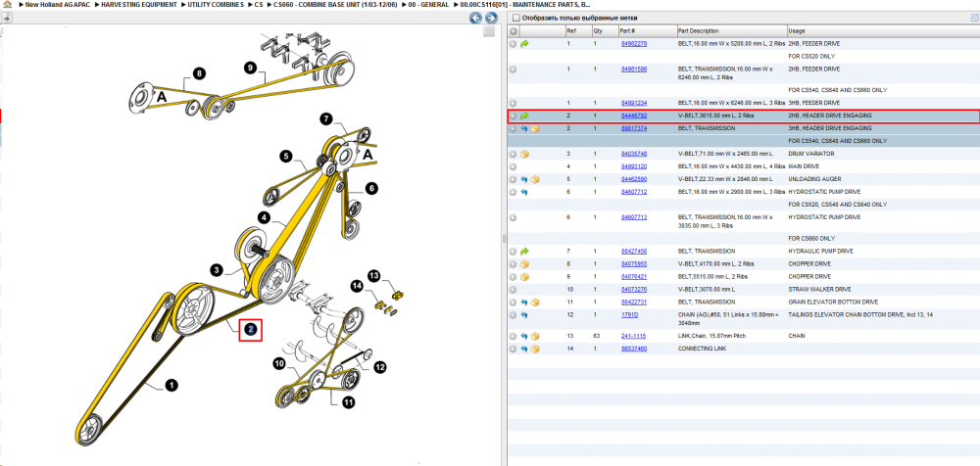
Task: Click the blue arrow icon for part 89817374
Action: point(524,128)
